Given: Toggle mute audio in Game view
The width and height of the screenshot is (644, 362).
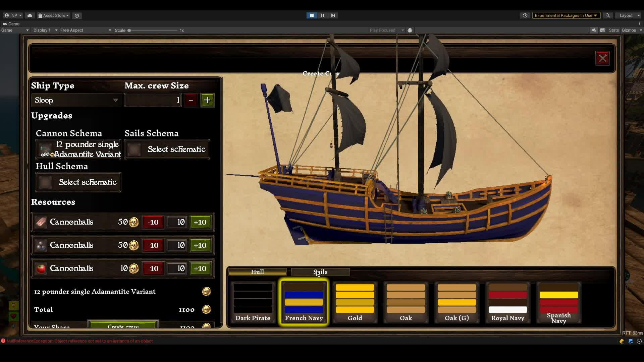Looking at the screenshot, I should [594, 30].
